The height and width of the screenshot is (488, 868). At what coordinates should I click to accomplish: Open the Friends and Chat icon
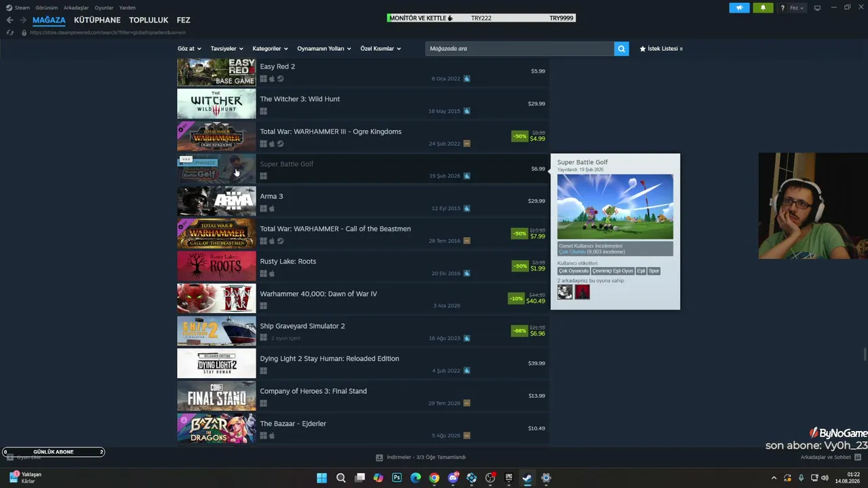coord(857,457)
